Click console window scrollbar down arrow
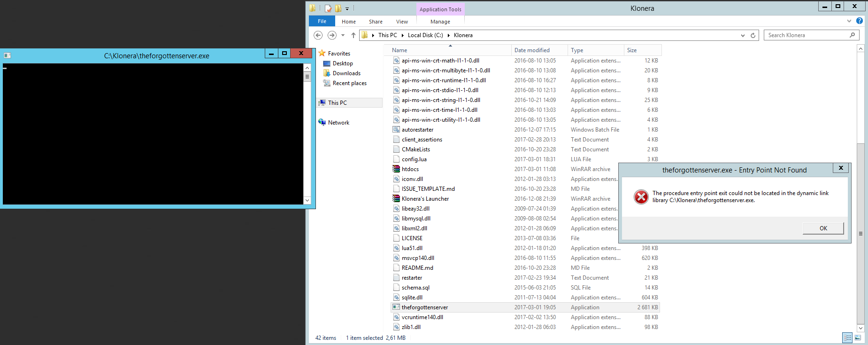Screen dimensions: 868x345 [307, 200]
